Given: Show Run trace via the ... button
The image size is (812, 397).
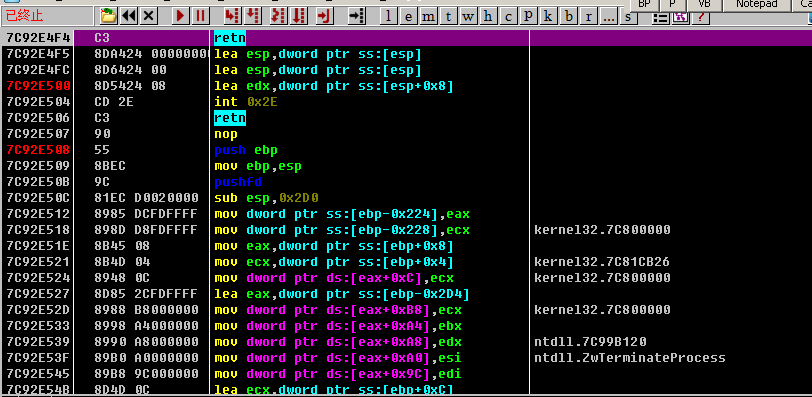Looking at the screenshot, I should [608, 16].
